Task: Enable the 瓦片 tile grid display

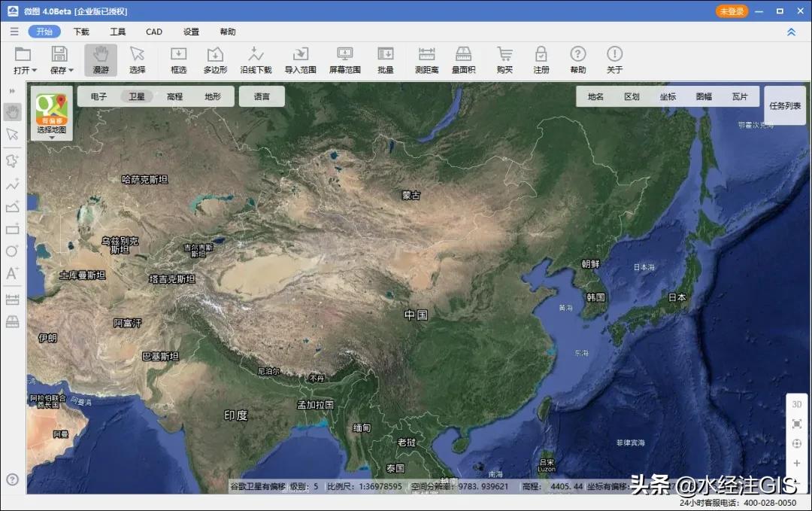Action: coord(740,96)
